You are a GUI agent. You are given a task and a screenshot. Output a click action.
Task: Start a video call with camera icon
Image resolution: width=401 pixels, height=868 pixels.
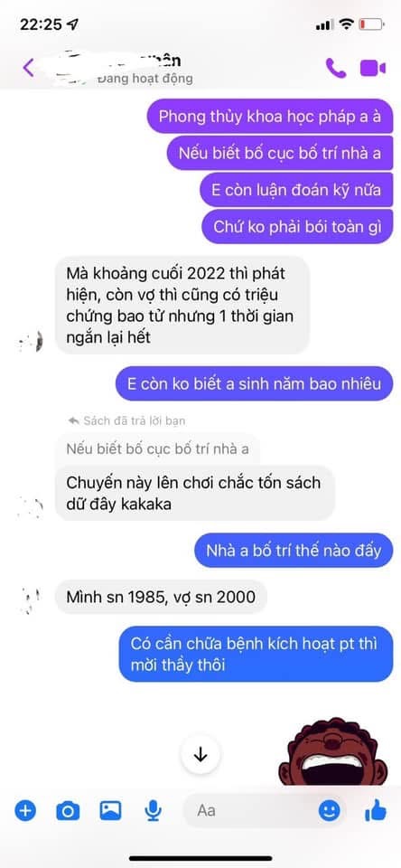click(372, 68)
